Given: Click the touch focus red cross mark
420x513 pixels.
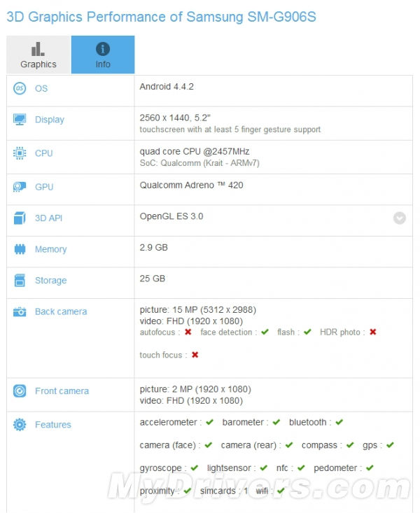Looking at the screenshot, I should [195, 355].
